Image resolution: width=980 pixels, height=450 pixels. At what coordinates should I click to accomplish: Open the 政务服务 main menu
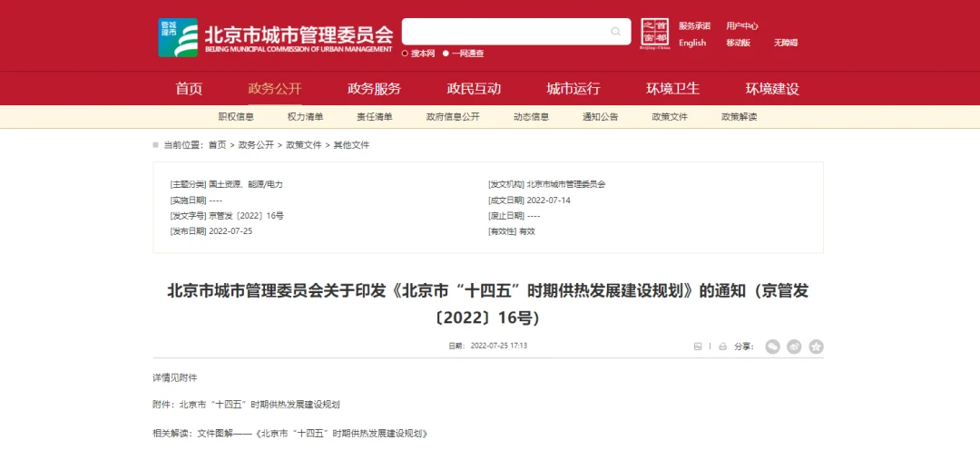click(x=374, y=89)
